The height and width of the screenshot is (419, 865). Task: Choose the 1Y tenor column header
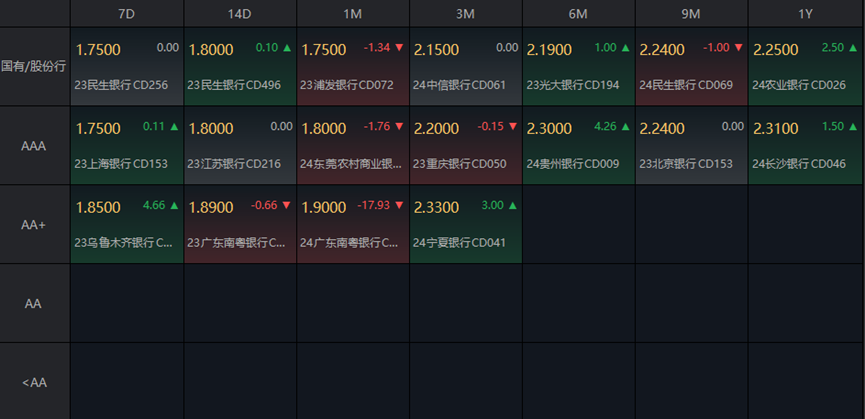pyautogui.click(x=805, y=13)
